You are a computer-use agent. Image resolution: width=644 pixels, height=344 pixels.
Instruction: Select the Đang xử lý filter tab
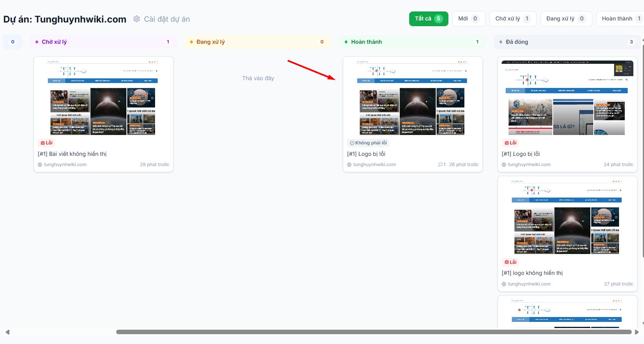tap(566, 19)
